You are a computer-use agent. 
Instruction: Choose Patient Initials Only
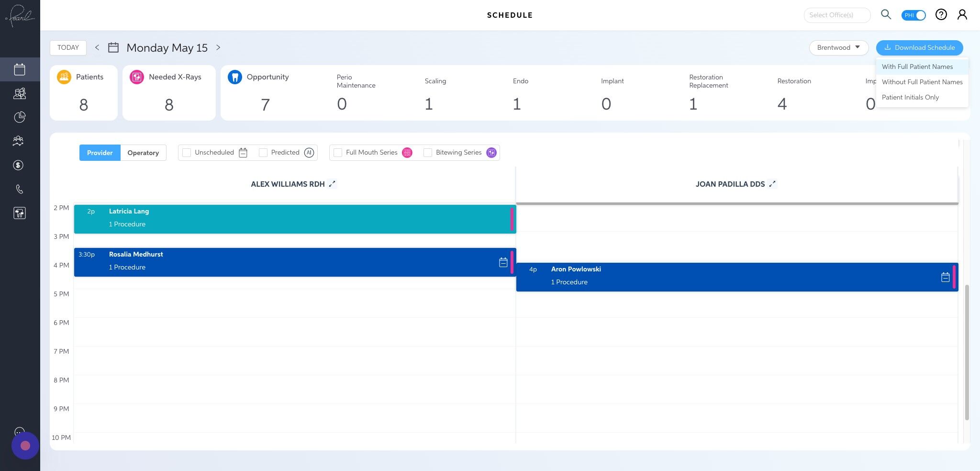pyautogui.click(x=922, y=97)
